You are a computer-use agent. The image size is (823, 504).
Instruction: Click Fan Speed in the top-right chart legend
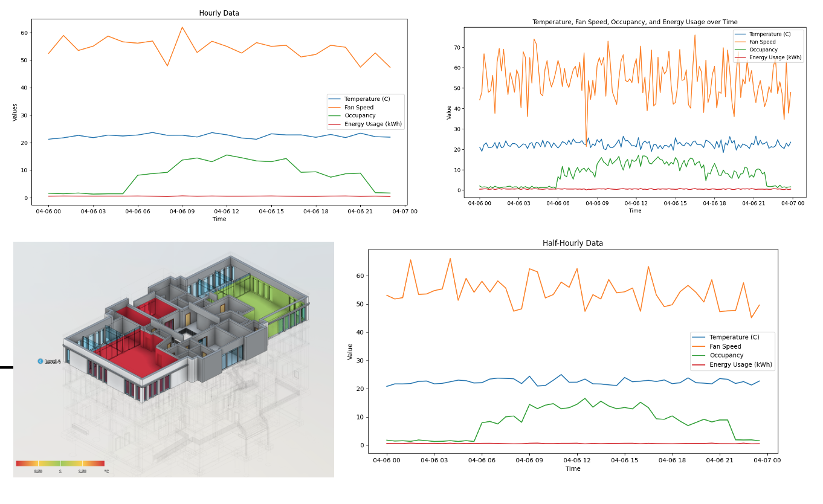(763, 42)
